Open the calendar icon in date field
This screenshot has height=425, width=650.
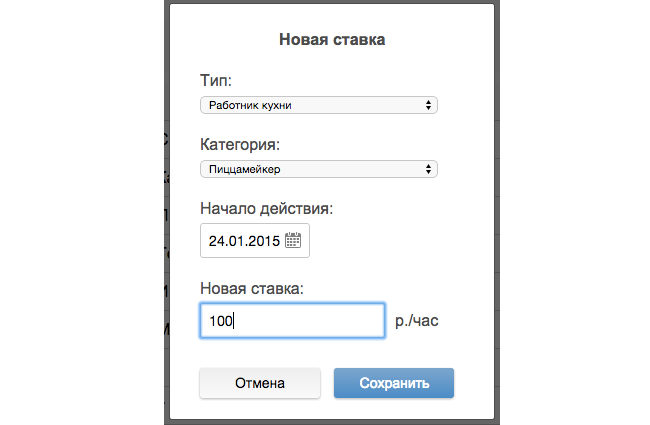pyautogui.click(x=293, y=240)
